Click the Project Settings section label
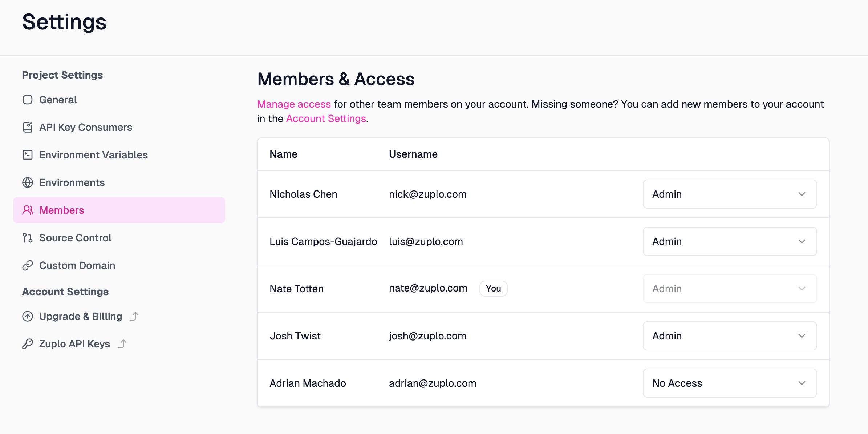Image resolution: width=868 pixels, height=434 pixels. pos(62,75)
